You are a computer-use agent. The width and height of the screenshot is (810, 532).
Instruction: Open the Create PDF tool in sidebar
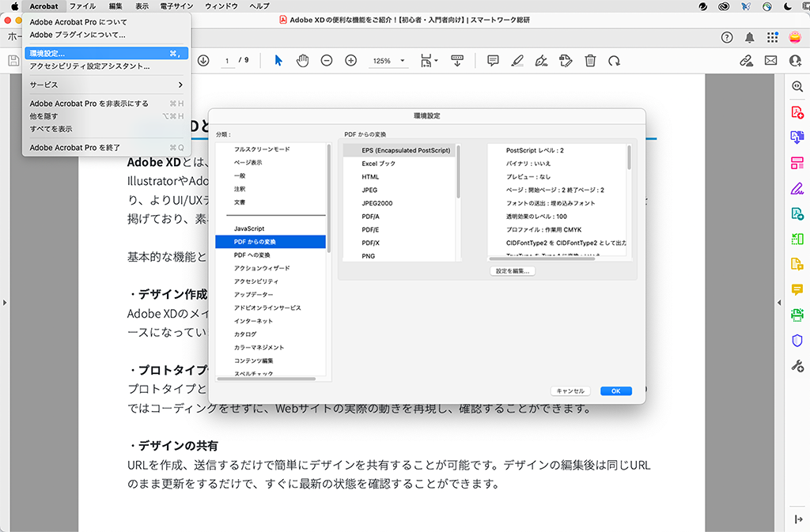click(797, 112)
